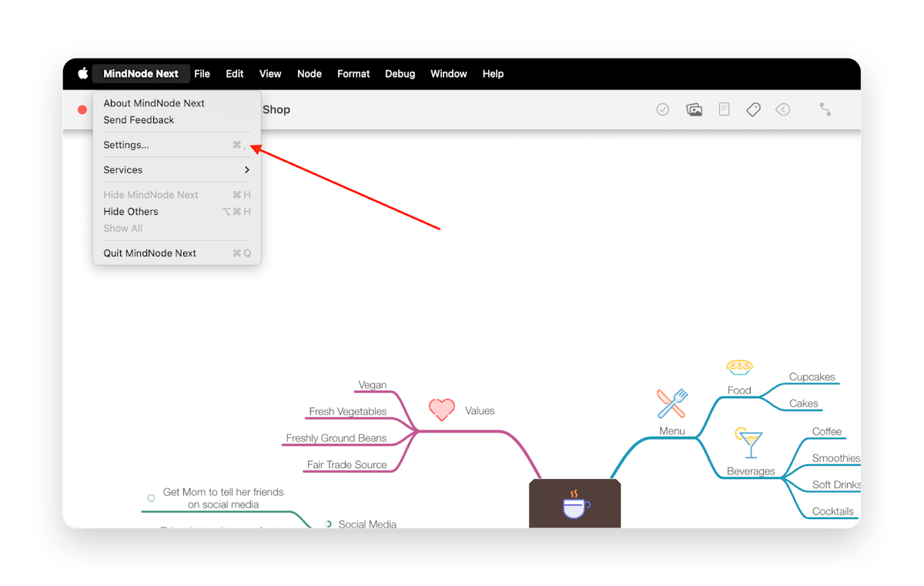Open the Format menu
The height and width of the screenshot is (586, 924).
pyautogui.click(x=353, y=74)
